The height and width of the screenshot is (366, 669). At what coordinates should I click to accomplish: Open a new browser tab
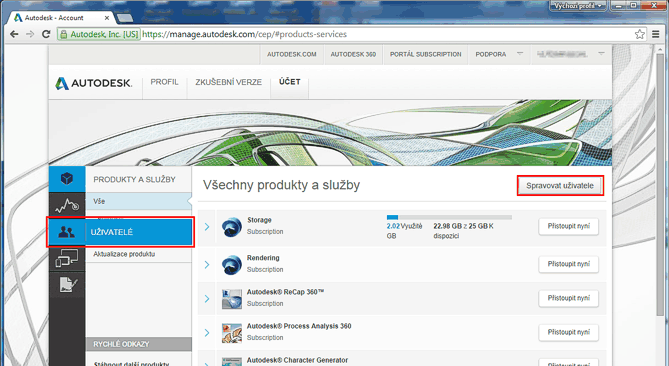coord(125,18)
